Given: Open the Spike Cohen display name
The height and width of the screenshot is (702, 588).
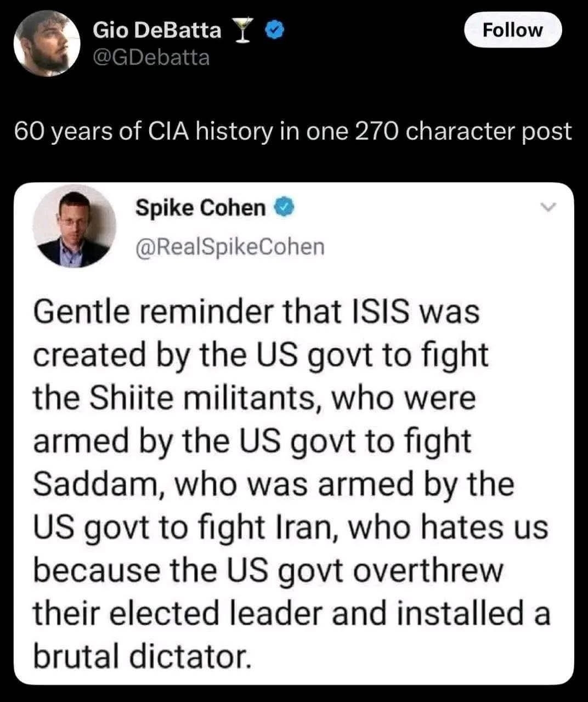Looking at the screenshot, I should (200, 208).
